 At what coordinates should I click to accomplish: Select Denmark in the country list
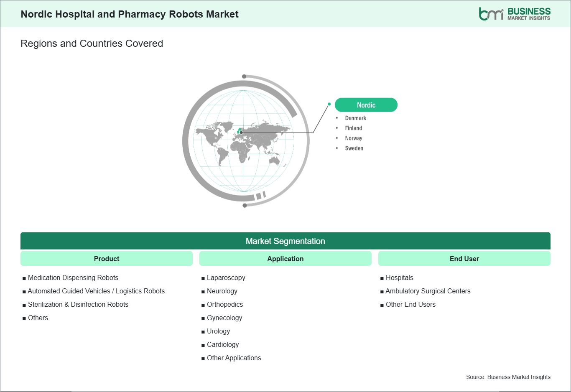[355, 118]
